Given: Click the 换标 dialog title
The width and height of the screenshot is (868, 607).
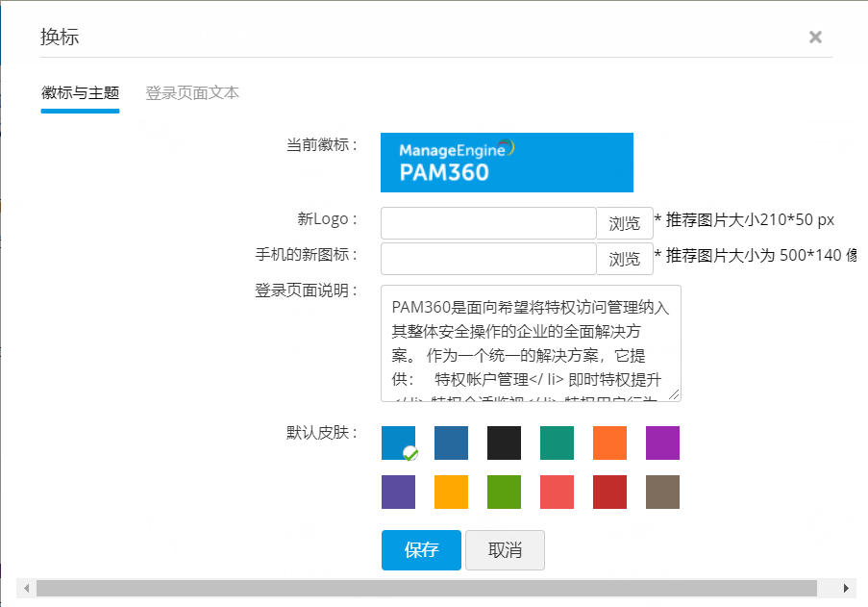Looking at the screenshot, I should pyautogui.click(x=60, y=37).
